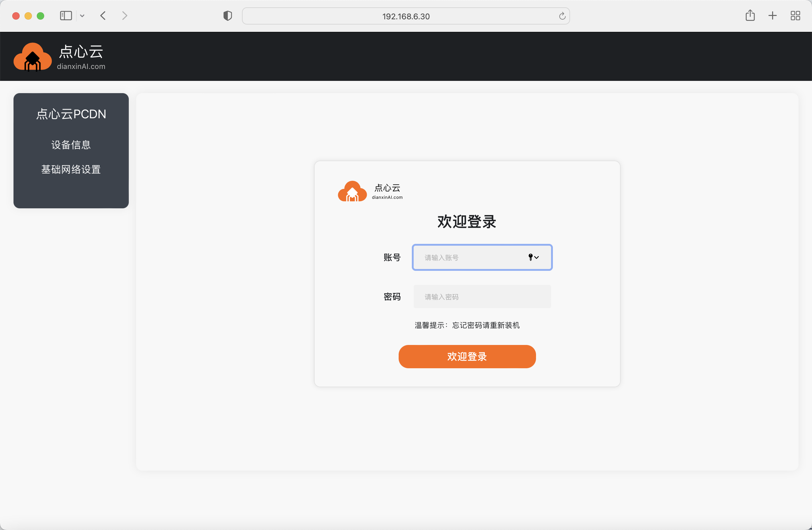Click the Safari sidebar toggle icon
This screenshot has width=812, height=530.
[66, 16]
